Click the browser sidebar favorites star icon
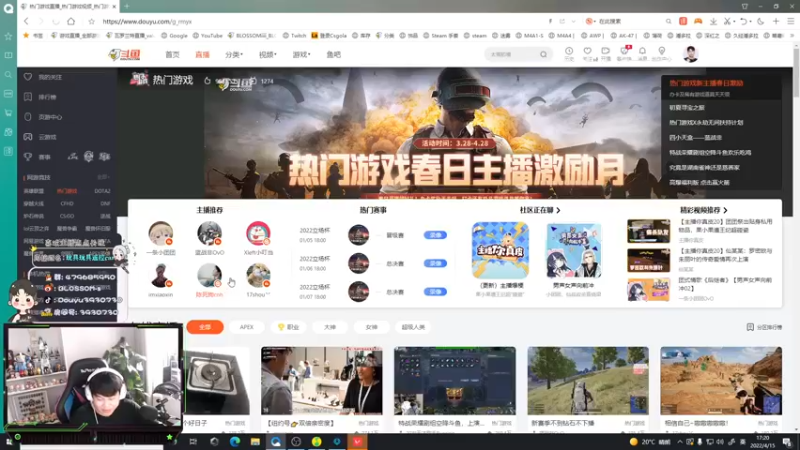 point(8,36)
